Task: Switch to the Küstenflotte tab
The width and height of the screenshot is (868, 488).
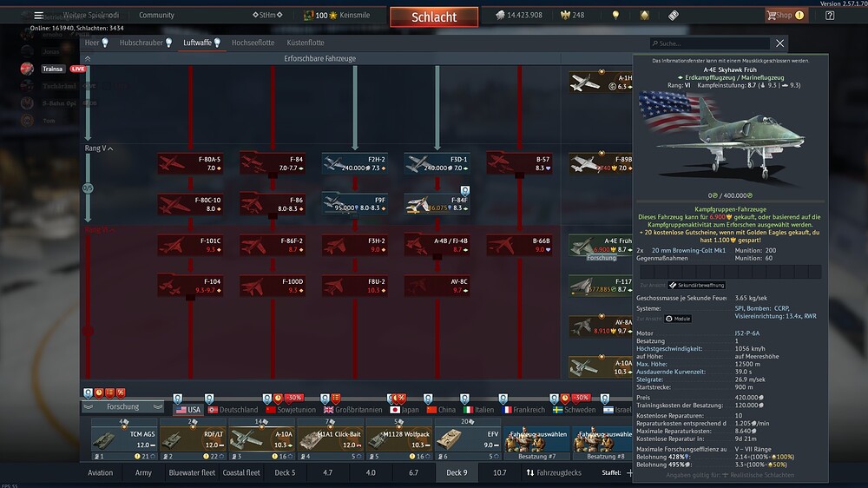Action: tap(305, 43)
